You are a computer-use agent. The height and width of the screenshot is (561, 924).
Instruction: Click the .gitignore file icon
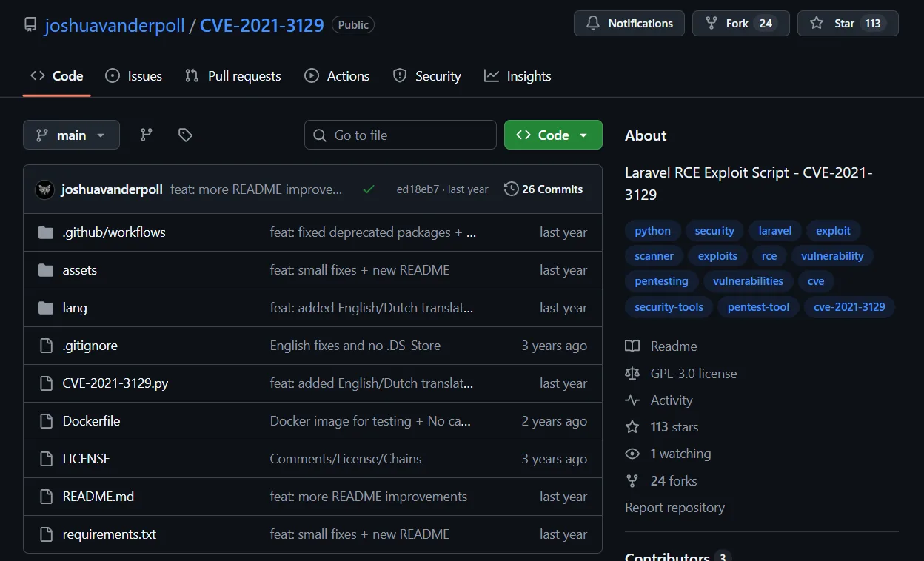coord(47,346)
